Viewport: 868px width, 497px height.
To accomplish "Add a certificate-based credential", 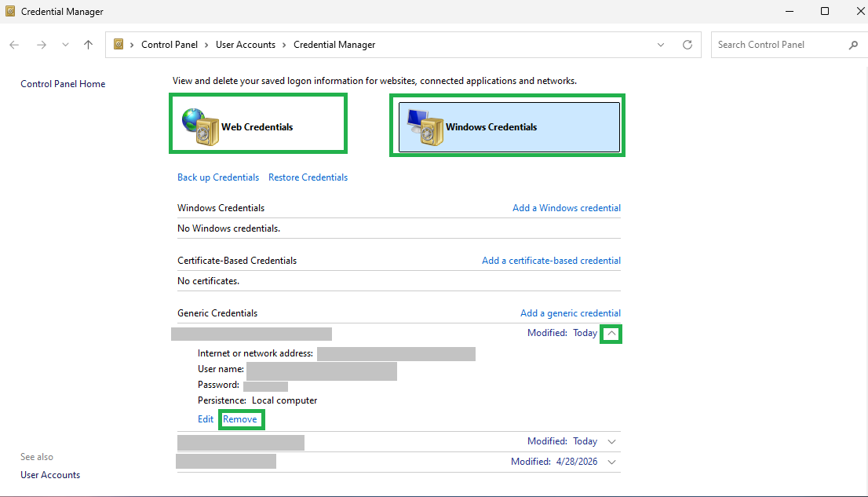I will point(551,261).
